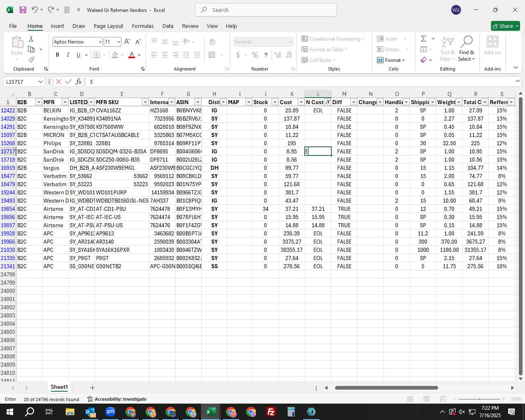Click the Fill Color bucket icon
This screenshot has height=420, width=525.
[x=115, y=55]
